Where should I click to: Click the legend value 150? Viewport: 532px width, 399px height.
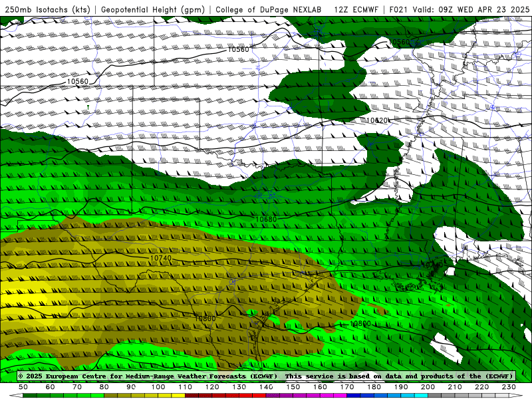click(293, 387)
